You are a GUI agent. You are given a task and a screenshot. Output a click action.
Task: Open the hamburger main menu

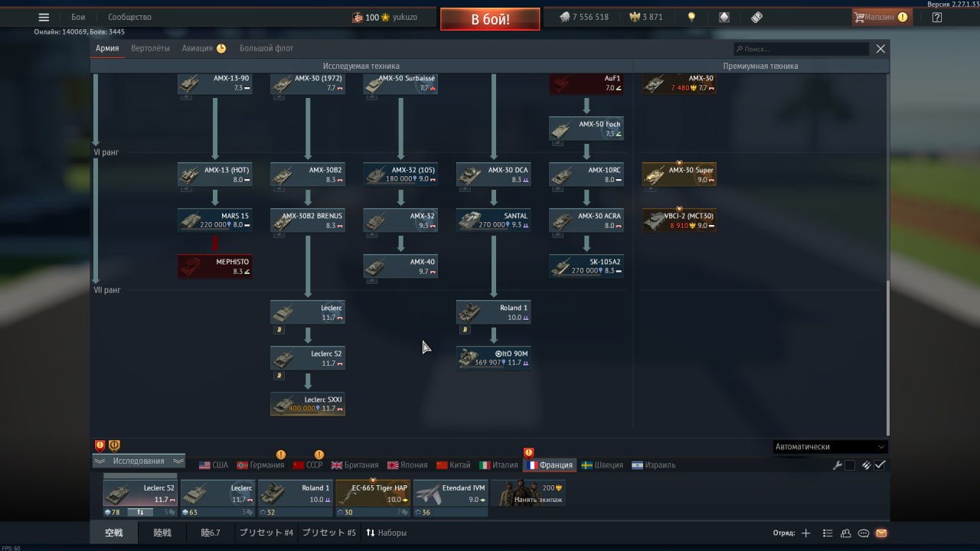click(x=44, y=18)
